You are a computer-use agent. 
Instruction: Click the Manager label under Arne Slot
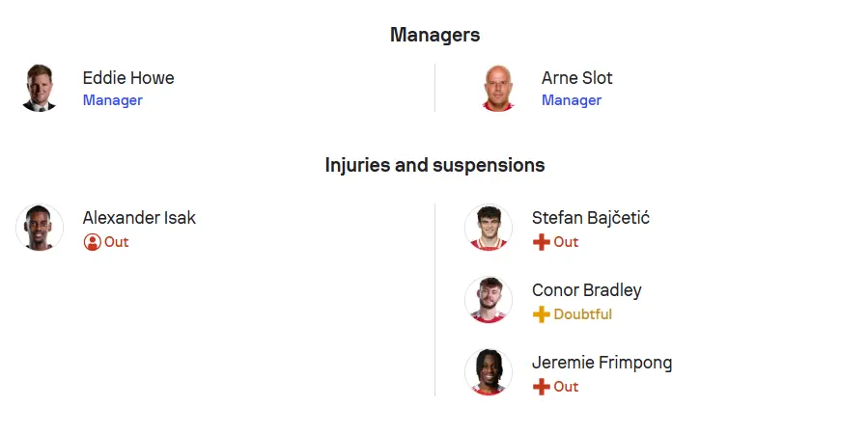pyautogui.click(x=572, y=100)
